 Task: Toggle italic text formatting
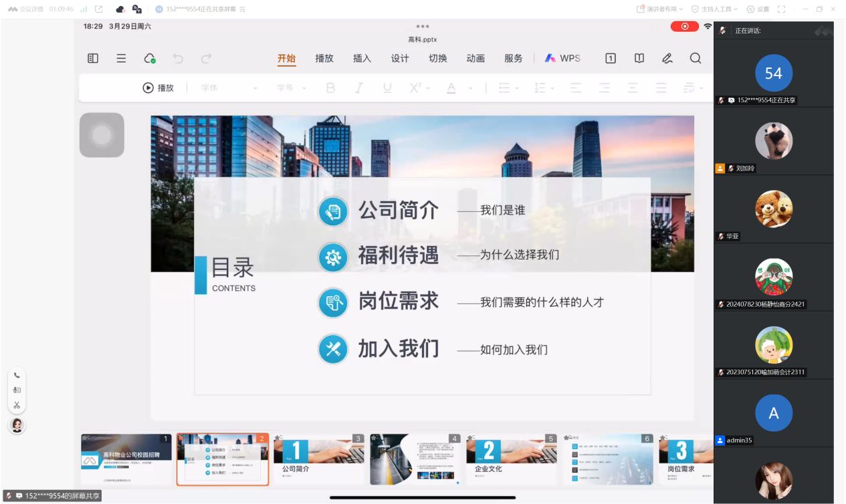pyautogui.click(x=358, y=88)
